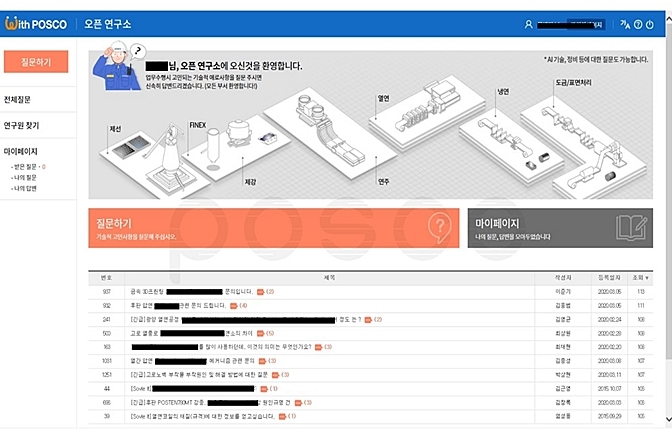Select the 도금/표면처리 process area
This screenshot has height=435, width=672.
[573, 83]
